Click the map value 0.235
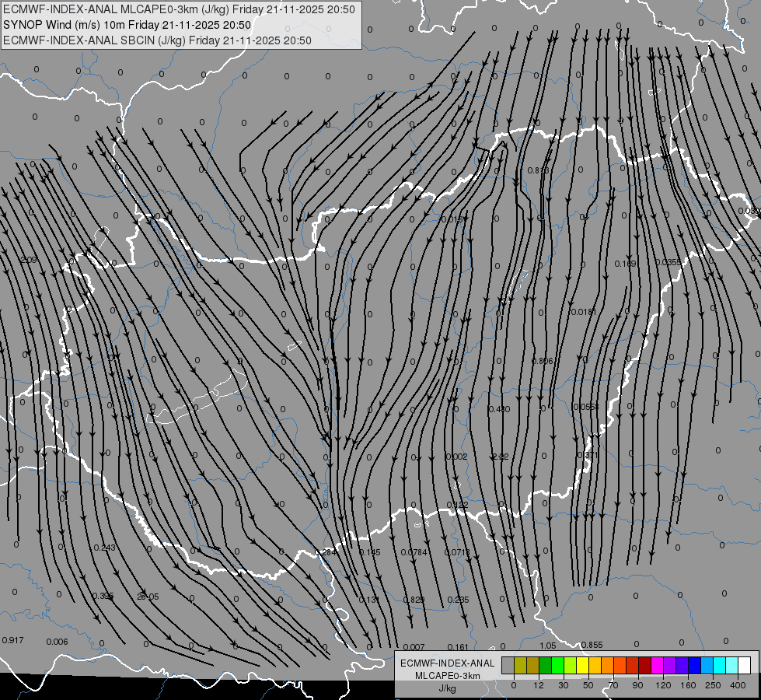 point(458,600)
